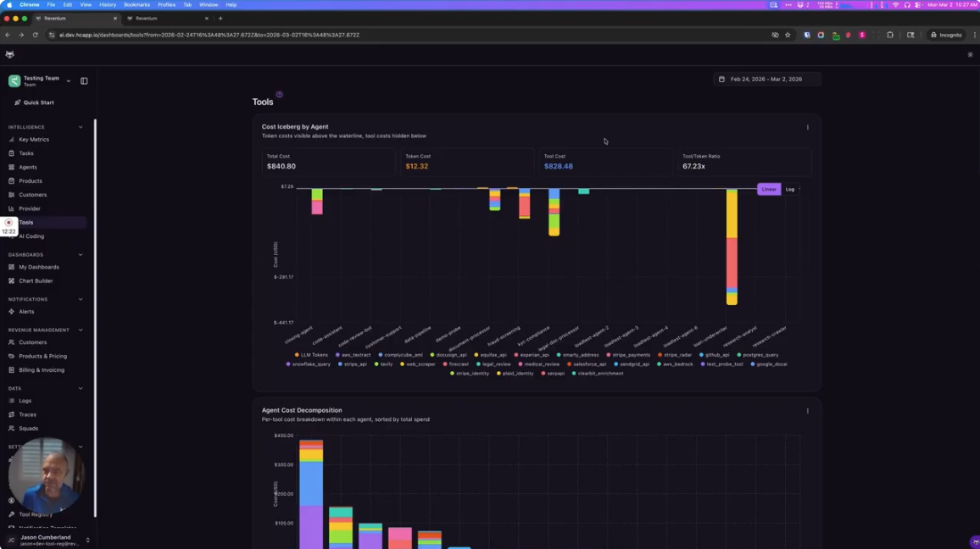Switch the chart scale to Log
Screen dimensions: 980x549
789,189
